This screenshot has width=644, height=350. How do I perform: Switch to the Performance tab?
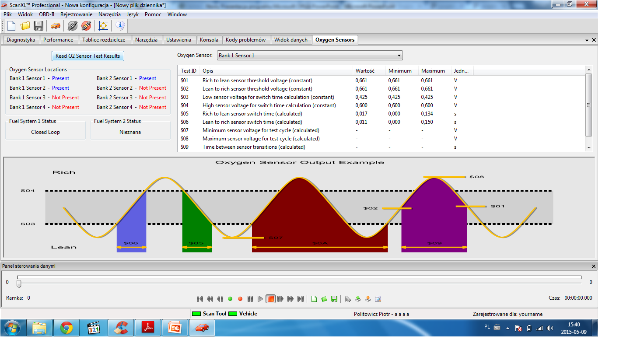point(58,40)
